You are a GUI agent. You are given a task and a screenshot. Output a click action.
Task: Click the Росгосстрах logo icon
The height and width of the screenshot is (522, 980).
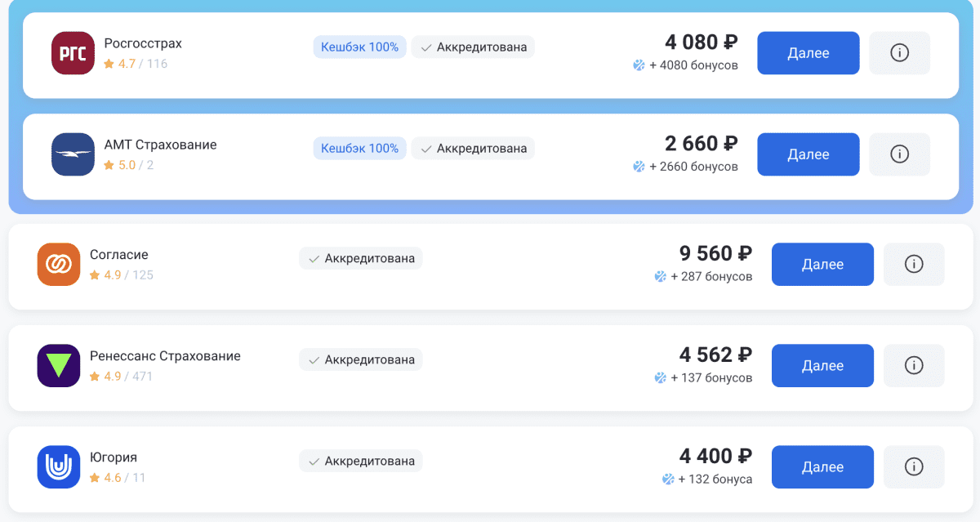coord(73,53)
